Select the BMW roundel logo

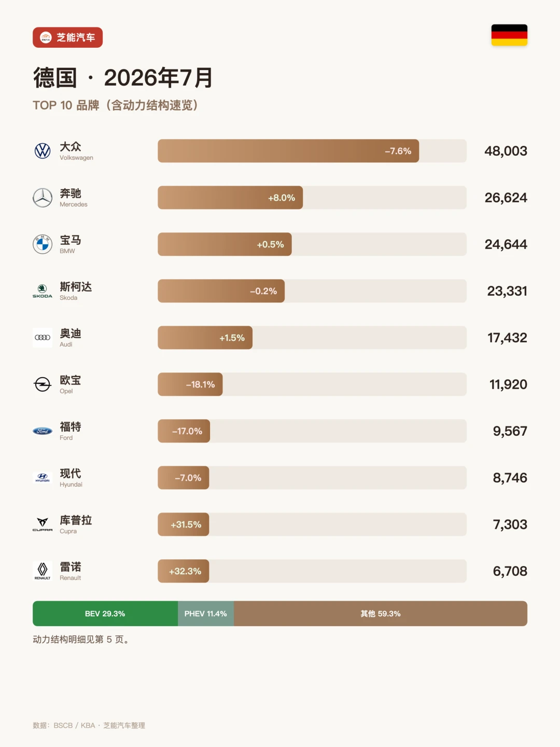(43, 244)
